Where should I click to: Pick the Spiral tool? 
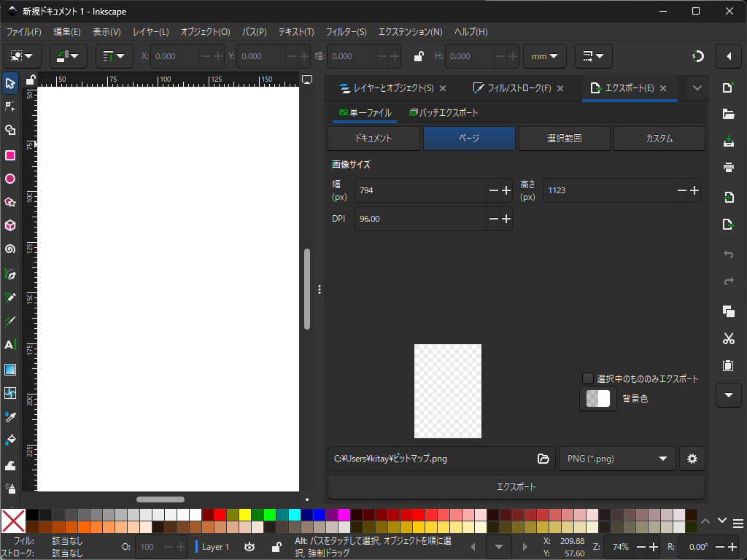(10, 249)
